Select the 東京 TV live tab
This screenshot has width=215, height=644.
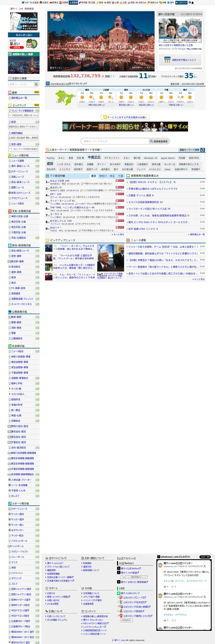[x=94, y=176]
